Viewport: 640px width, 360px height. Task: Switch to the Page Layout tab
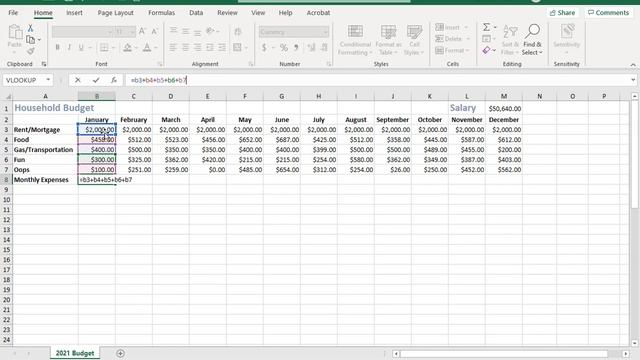click(x=116, y=13)
